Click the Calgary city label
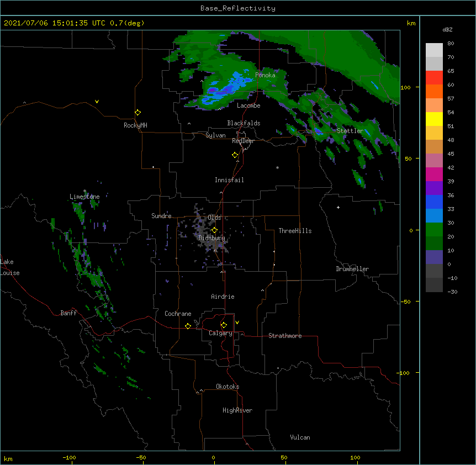 point(220,333)
